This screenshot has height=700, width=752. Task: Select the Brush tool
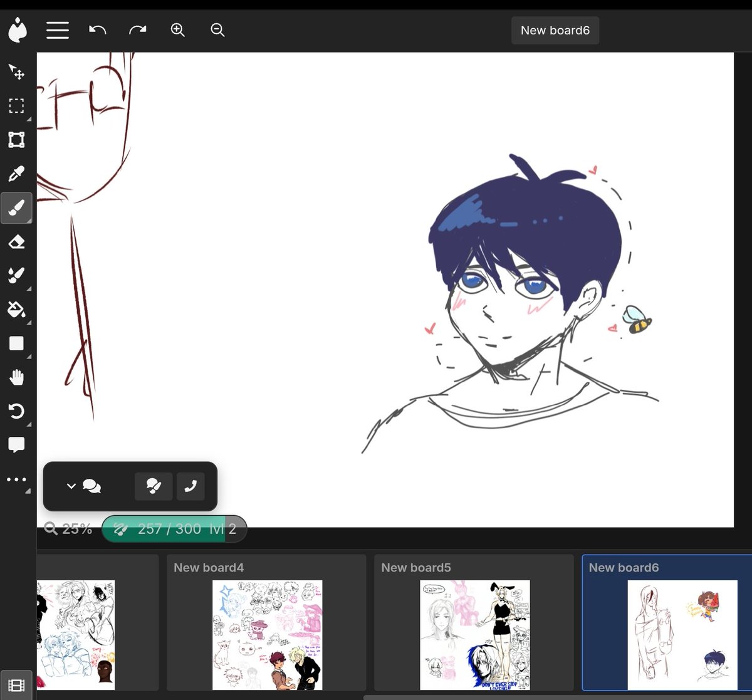click(17, 207)
